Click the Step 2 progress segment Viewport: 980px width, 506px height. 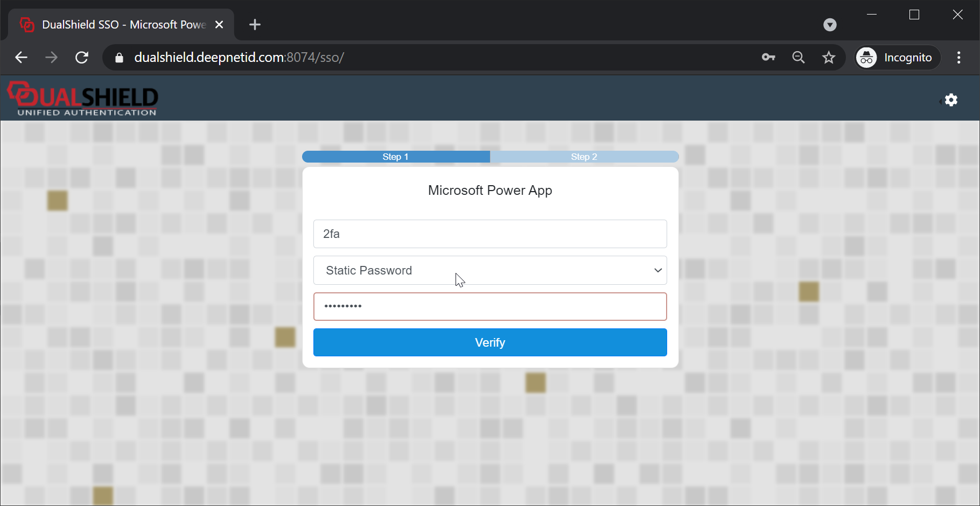click(x=584, y=157)
